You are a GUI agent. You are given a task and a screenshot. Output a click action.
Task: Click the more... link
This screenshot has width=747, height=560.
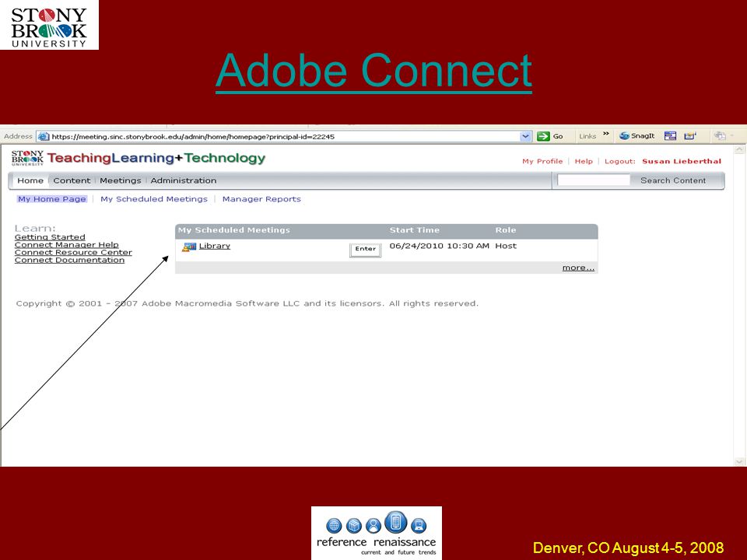(578, 268)
